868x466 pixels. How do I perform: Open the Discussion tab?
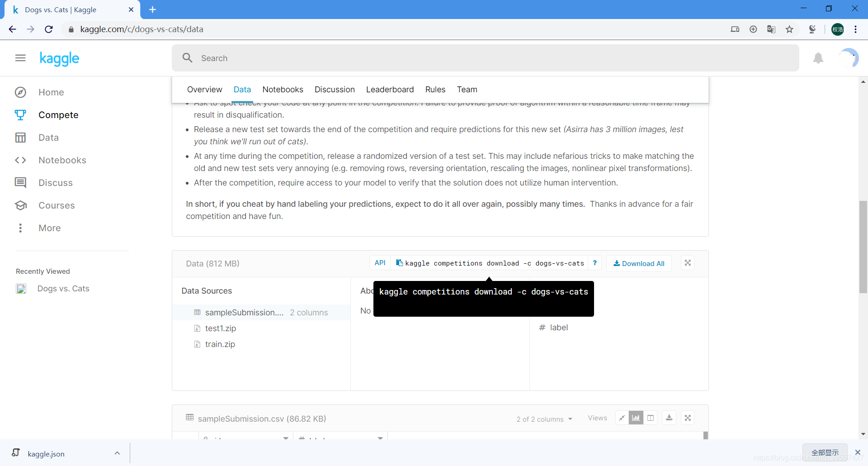coord(335,90)
